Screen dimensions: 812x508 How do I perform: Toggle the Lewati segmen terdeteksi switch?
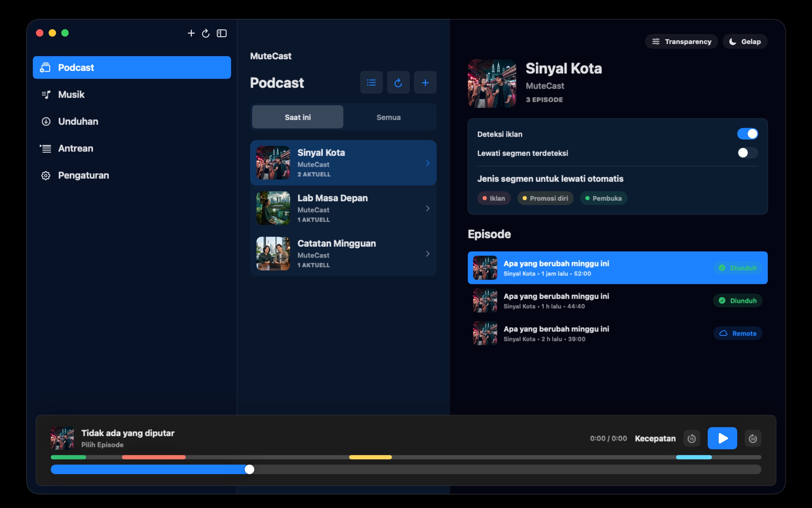coord(747,153)
